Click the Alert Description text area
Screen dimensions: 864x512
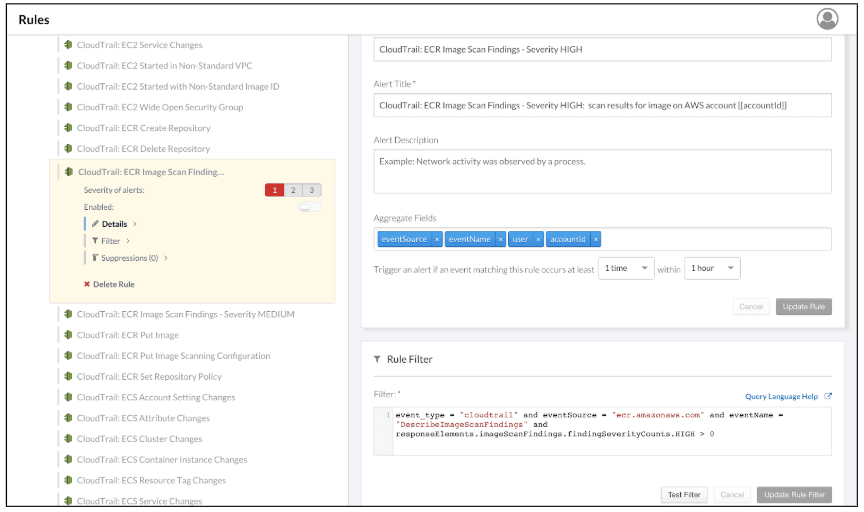coord(602,171)
